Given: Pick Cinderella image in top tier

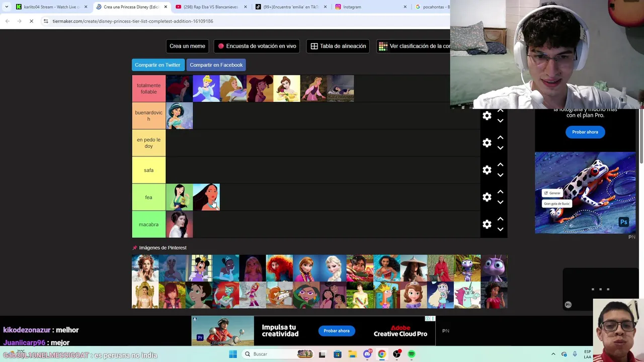Looking at the screenshot, I should click(206, 88).
